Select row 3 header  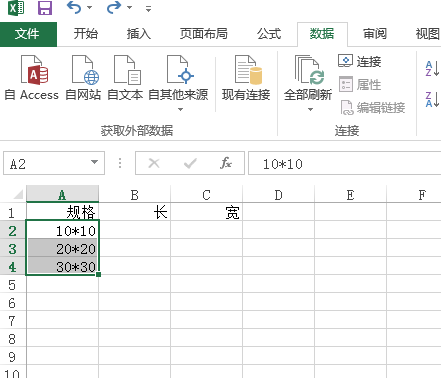coord(13,248)
